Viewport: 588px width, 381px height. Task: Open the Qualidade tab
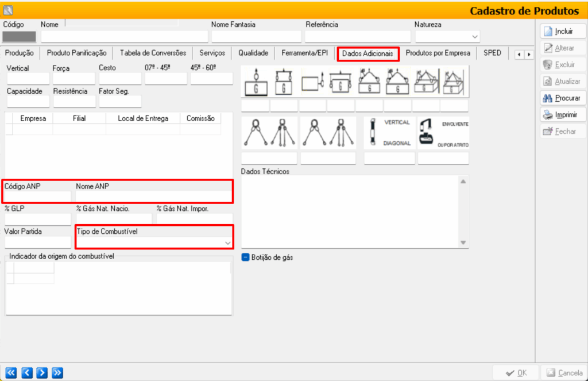[253, 53]
